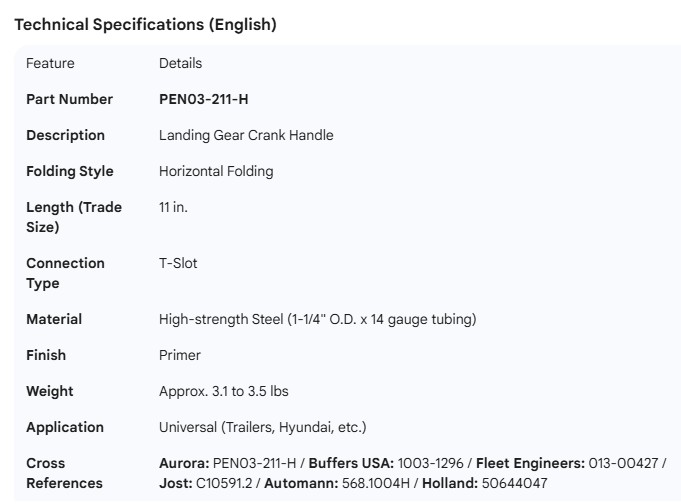Select the Part Number row label
The height and width of the screenshot is (504, 681).
click(69, 99)
